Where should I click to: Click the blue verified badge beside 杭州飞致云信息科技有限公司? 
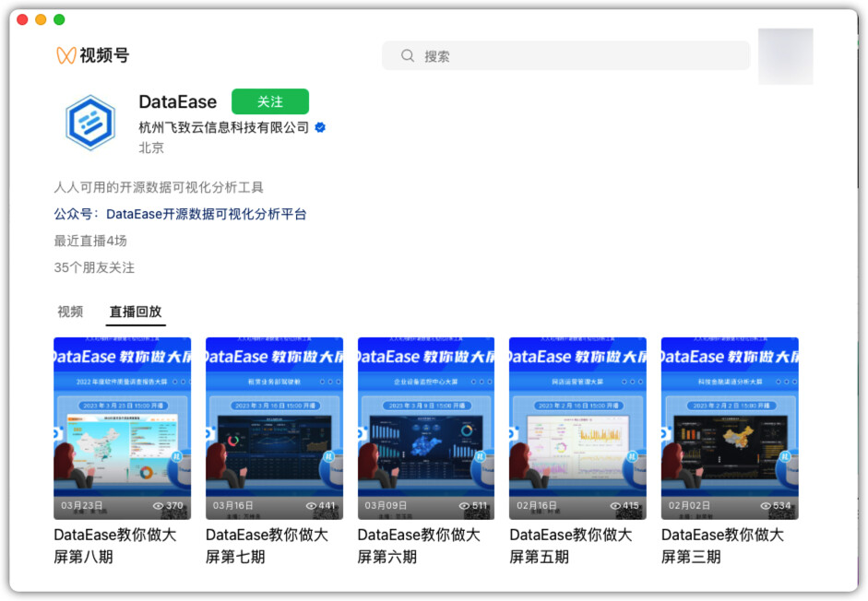pos(318,128)
